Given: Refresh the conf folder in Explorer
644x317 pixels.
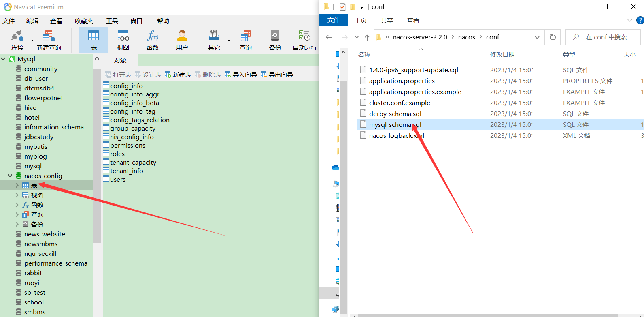Looking at the screenshot, I should pyautogui.click(x=553, y=37).
